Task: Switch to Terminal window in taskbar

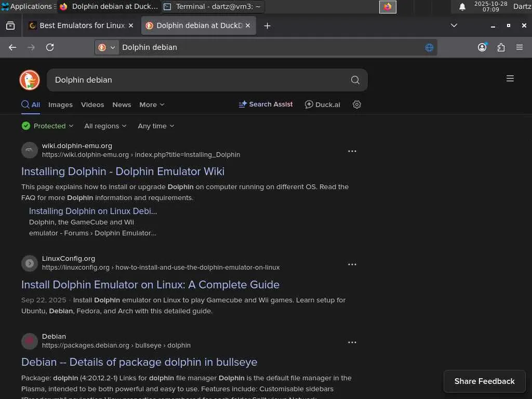Action: click(x=212, y=6)
